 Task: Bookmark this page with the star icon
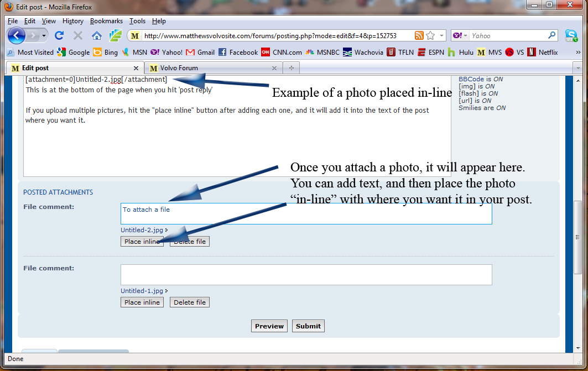(430, 35)
